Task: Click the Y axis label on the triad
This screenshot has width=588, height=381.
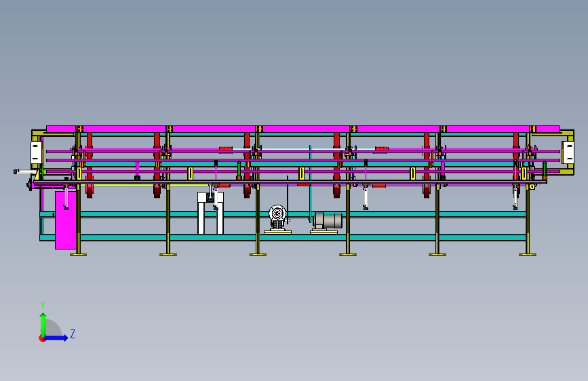Action: [43, 305]
